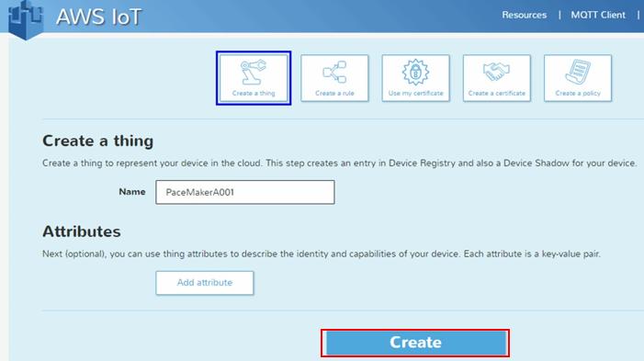This screenshot has height=361, width=644.
Task: Click the key-value pair description text
Action: (322, 254)
